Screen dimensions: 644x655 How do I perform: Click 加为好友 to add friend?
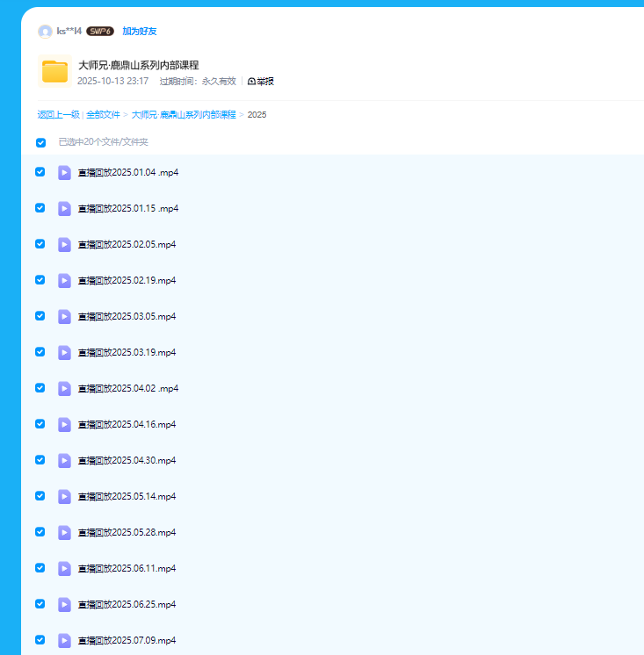click(139, 32)
